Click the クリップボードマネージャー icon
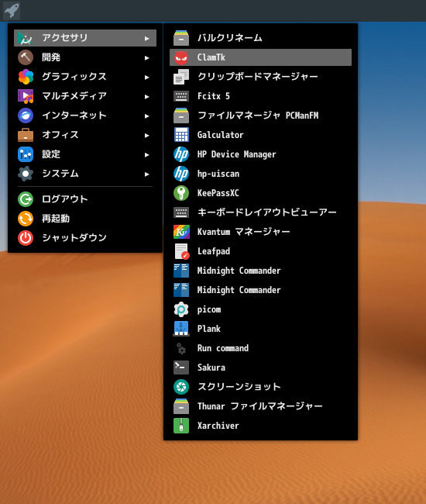Image resolution: width=426 pixels, height=504 pixels. coord(181,77)
